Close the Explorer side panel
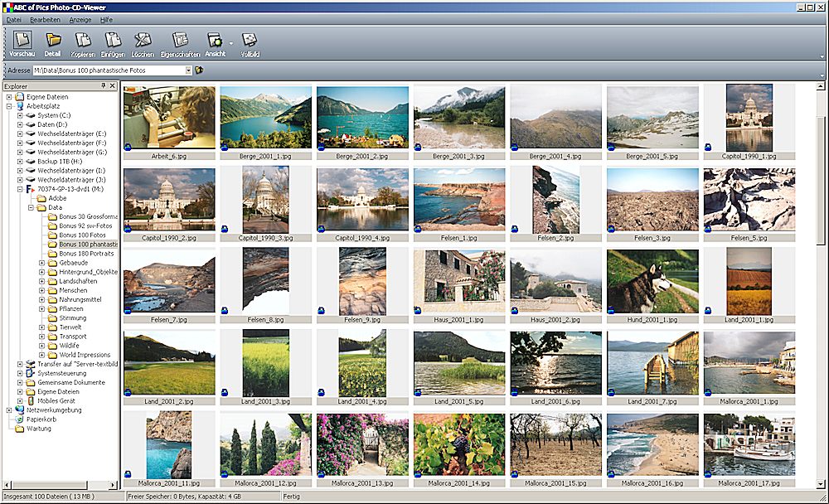 [112, 86]
